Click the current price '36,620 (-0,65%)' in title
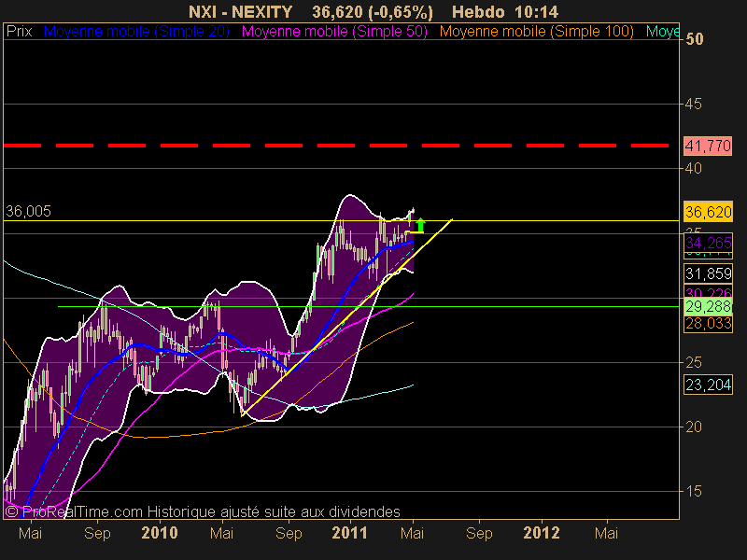This screenshot has width=747, height=560. [x=373, y=12]
